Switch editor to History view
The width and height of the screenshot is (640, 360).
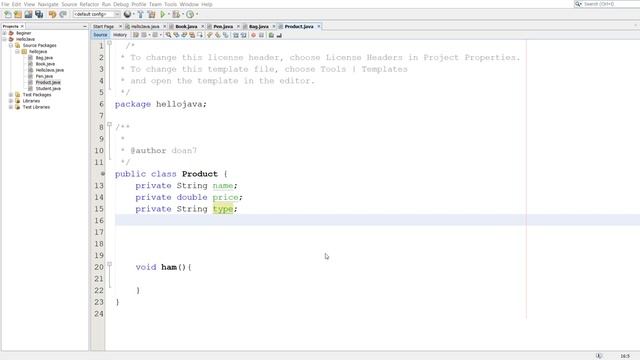click(120, 35)
